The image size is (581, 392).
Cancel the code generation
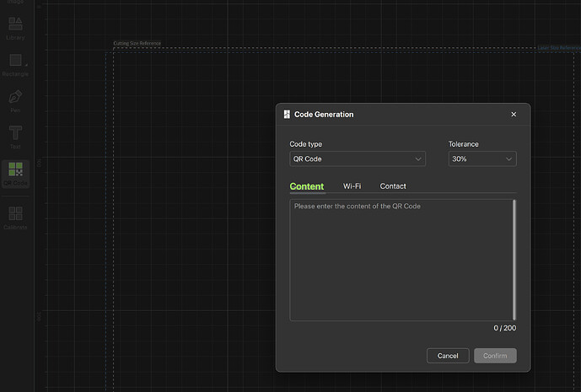pos(448,356)
